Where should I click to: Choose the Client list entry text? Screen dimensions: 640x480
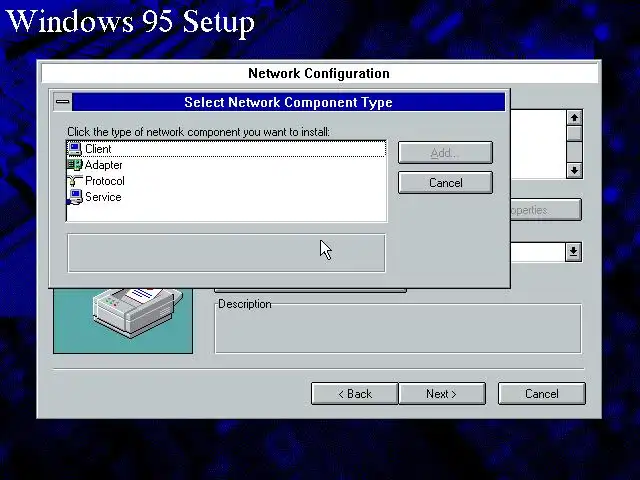click(98, 149)
